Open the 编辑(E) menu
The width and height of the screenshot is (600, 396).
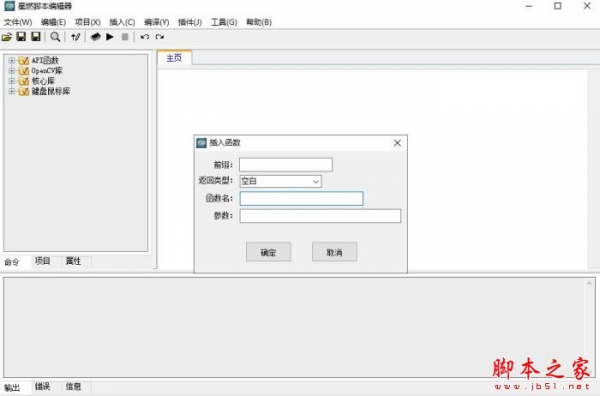(53, 22)
